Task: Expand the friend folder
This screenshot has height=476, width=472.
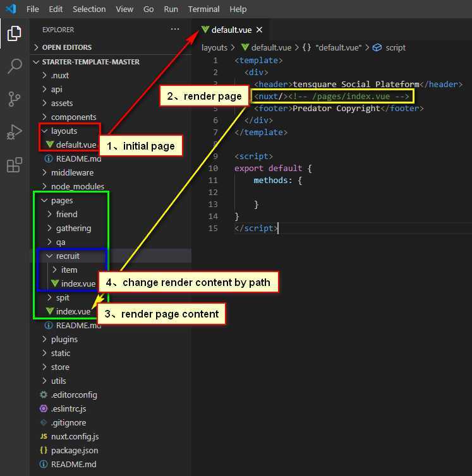Action: [111, 214]
